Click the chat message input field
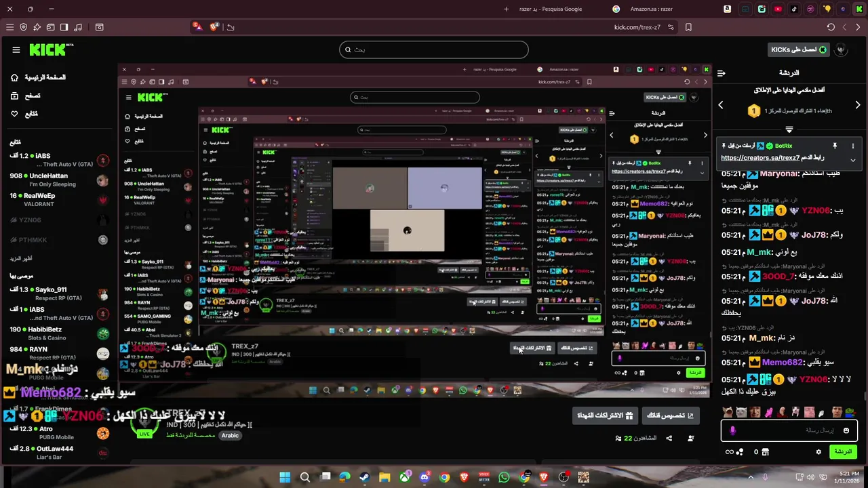 (x=789, y=430)
